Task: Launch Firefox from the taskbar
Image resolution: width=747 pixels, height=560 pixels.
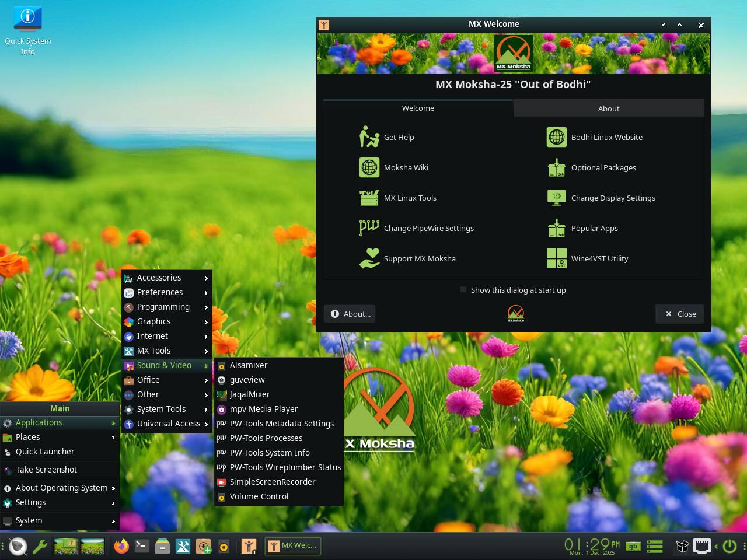Action: pos(121,546)
